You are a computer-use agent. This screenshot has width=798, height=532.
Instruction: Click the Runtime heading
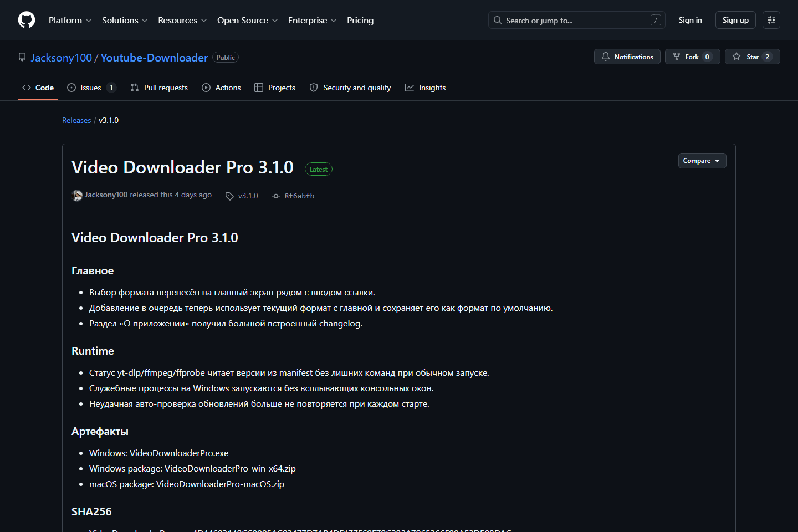93,351
